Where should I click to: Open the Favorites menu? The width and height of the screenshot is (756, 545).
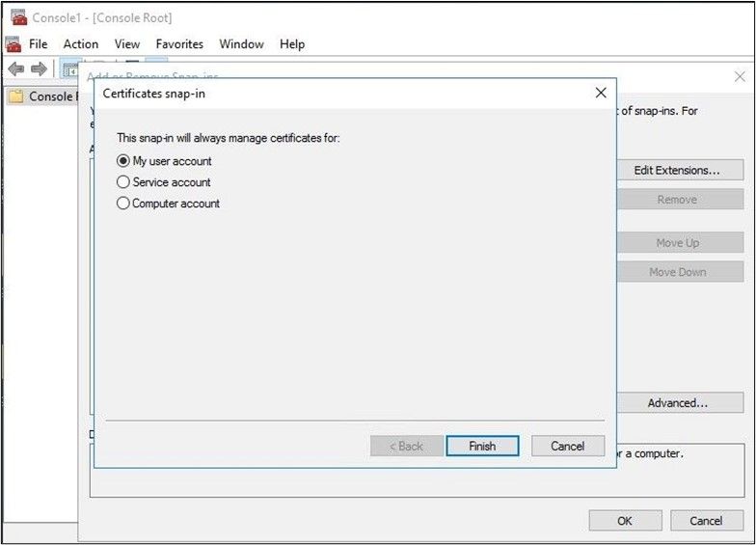tap(179, 44)
